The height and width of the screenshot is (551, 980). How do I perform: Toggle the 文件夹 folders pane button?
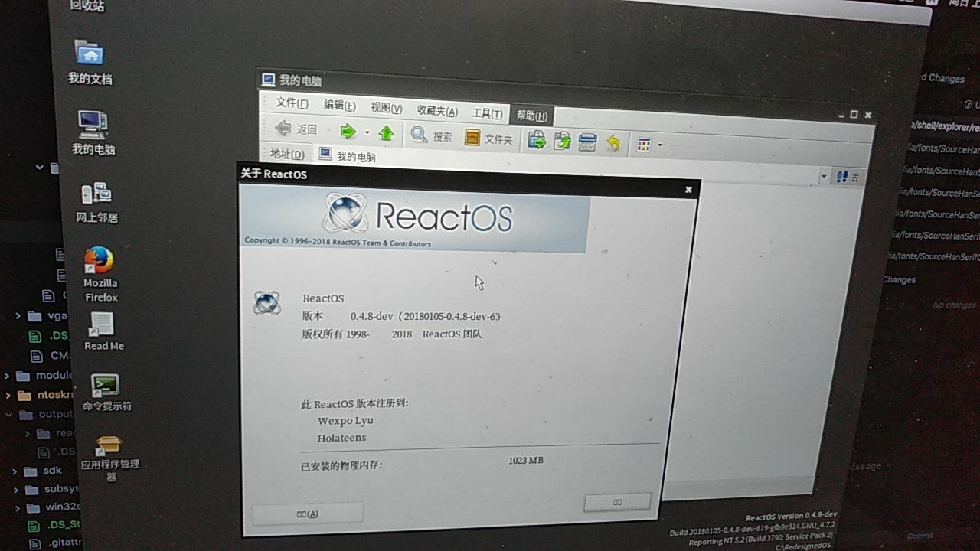pos(488,139)
